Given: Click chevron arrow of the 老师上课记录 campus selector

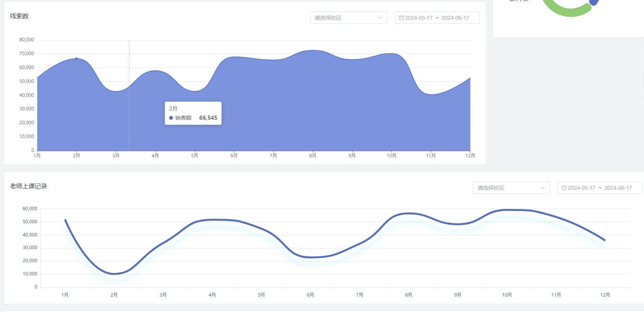Looking at the screenshot, I should pos(543,188).
